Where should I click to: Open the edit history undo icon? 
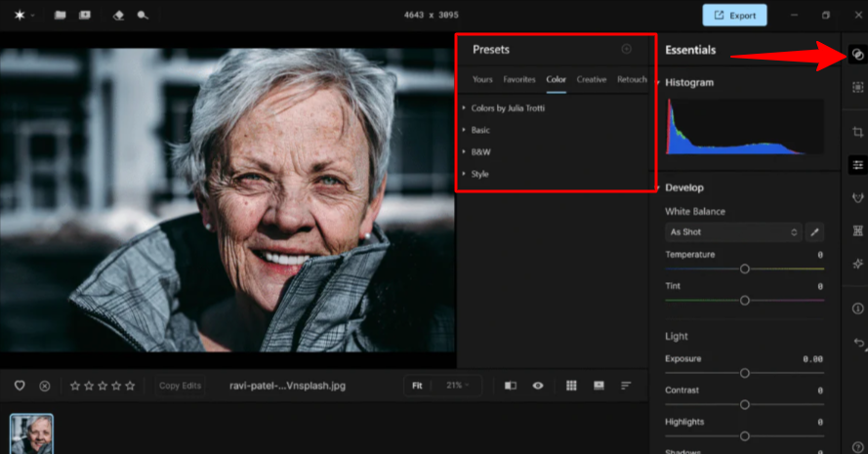tap(857, 343)
